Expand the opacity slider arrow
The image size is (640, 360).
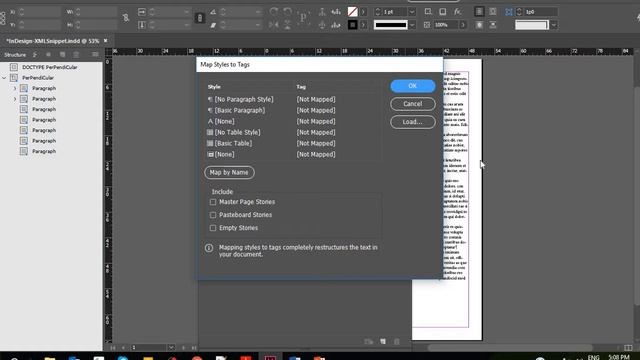point(463,25)
